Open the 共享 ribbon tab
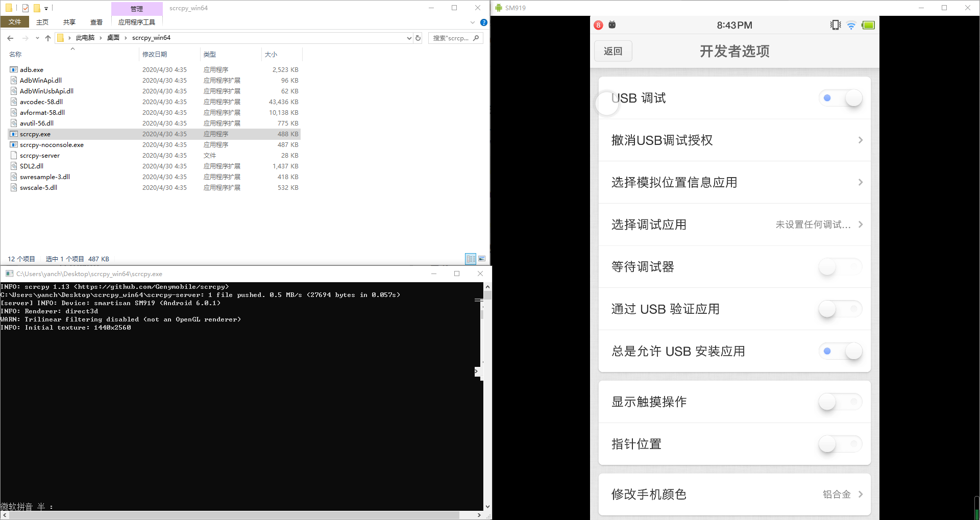The image size is (980, 520). (x=69, y=22)
